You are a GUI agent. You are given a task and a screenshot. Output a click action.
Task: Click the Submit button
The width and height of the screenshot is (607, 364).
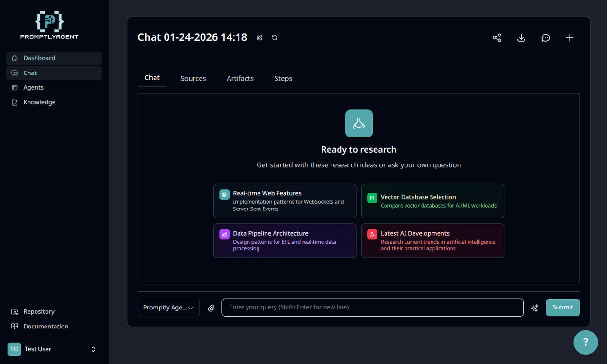click(x=563, y=307)
